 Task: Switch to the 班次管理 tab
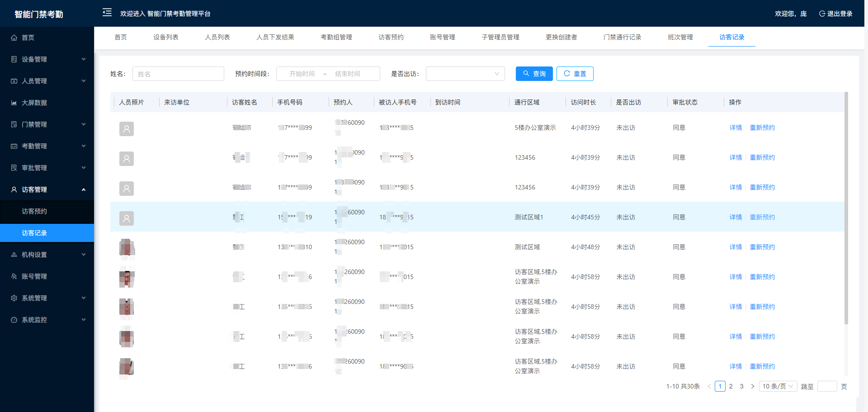pos(680,37)
